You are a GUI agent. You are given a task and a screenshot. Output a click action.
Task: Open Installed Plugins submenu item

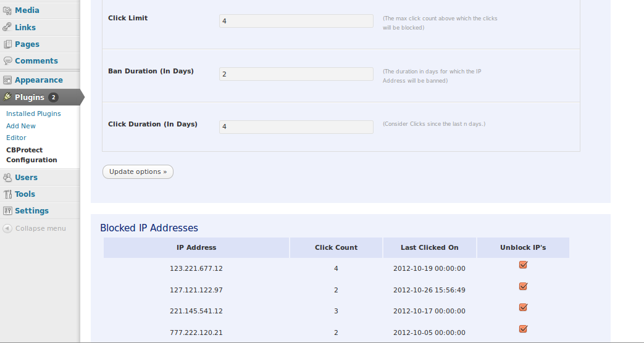33,114
